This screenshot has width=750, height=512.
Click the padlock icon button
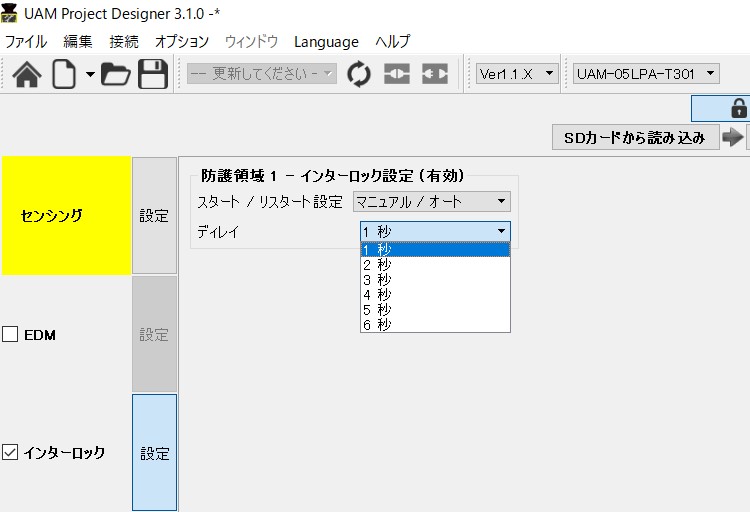point(738,108)
